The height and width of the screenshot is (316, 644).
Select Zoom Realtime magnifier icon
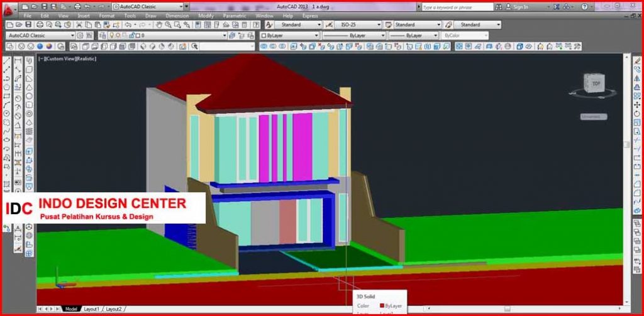coord(169,25)
